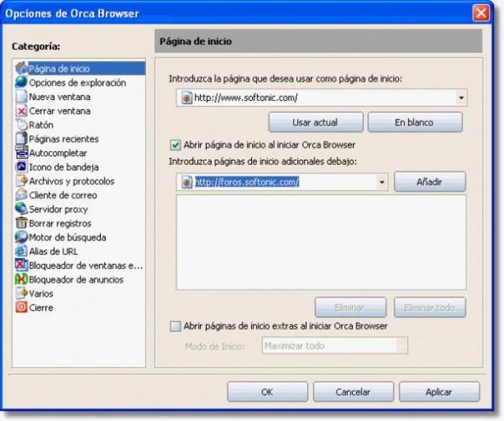Click the globe icon for Opciones de exploración
Viewport: 504px width, 421px height.
(x=21, y=82)
